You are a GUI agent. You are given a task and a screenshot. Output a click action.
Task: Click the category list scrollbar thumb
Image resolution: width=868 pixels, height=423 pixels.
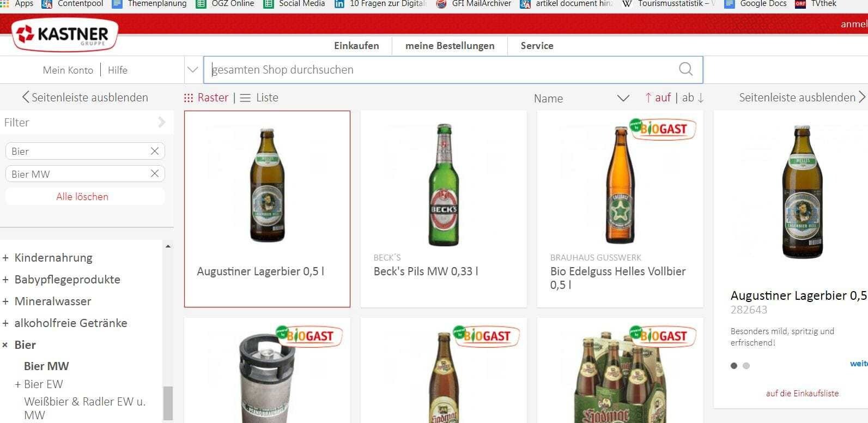pyautogui.click(x=168, y=402)
